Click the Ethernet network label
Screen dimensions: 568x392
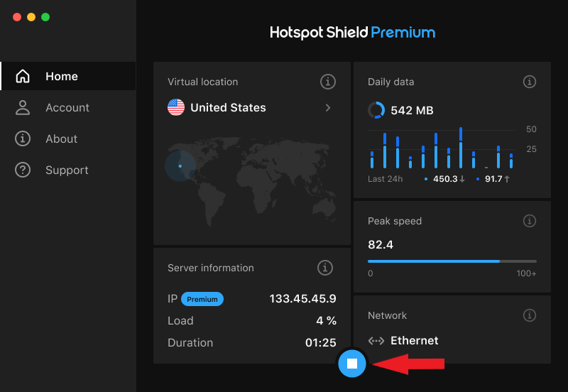pos(415,341)
